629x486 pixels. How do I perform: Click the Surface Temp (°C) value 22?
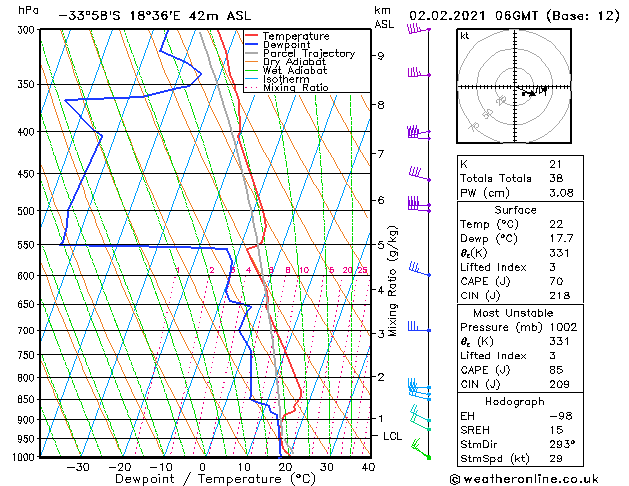click(x=556, y=224)
